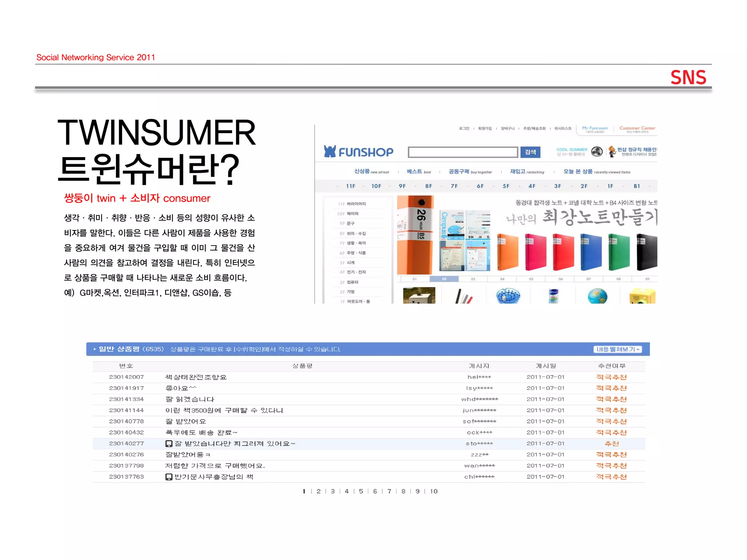Image resolution: width=747 pixels, height=560 pixels.
Task: Click the FUNSHOP logo
Action: 359,152
